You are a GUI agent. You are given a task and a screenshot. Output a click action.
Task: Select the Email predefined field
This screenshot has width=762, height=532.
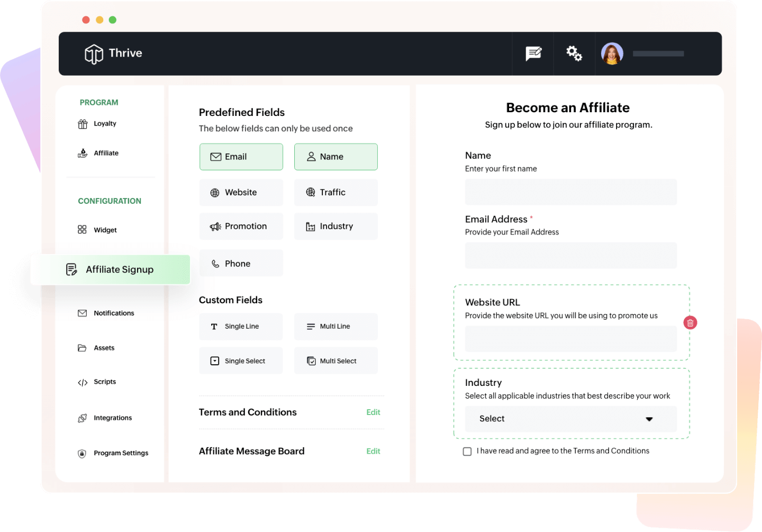tap(241, 157)
